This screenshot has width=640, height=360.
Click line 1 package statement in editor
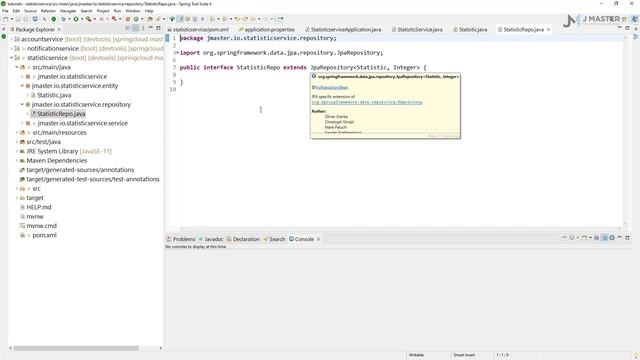click(258, 38)
